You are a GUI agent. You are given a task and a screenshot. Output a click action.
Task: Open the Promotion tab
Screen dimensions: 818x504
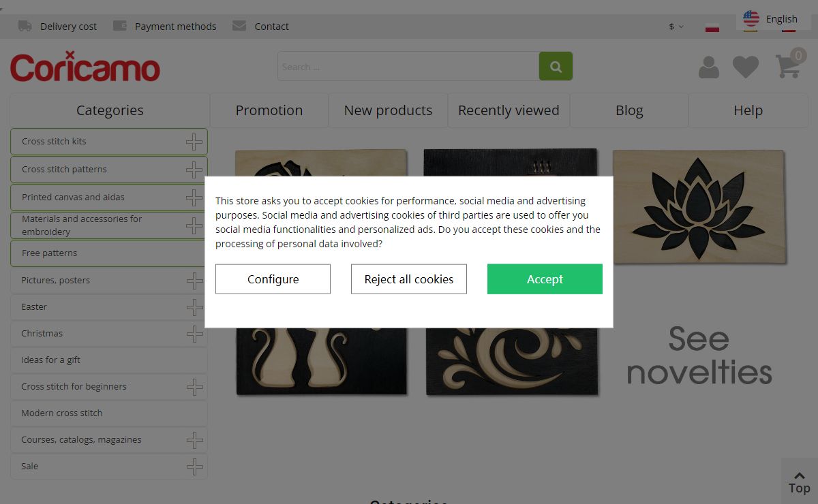(269, 110)
